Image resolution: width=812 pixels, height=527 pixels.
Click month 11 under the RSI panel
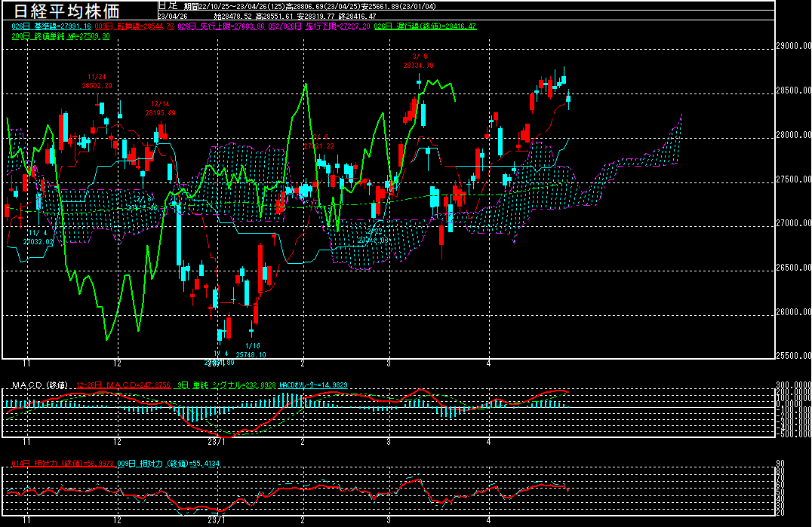click(26, 520)
